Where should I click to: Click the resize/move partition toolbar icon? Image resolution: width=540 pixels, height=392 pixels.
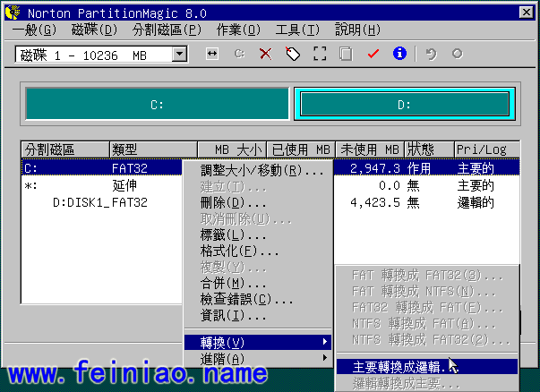pos(212,54)
